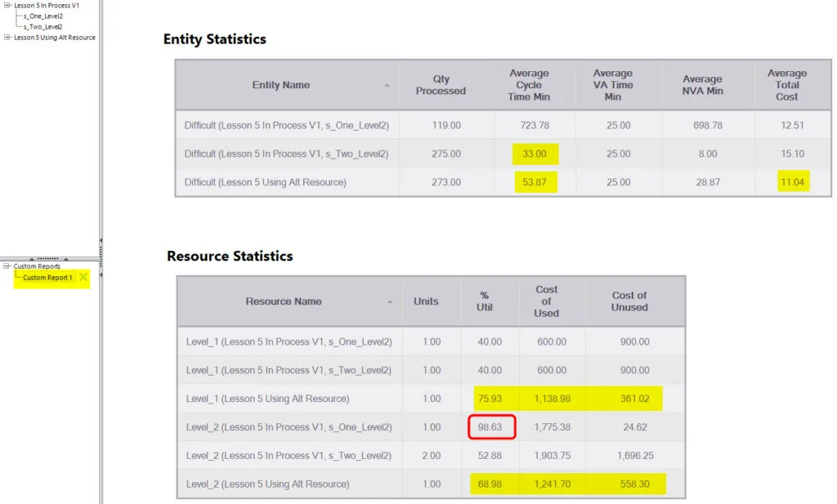The image size is (837, 504).
Task: Collapse the Lesson 5 In Process V1 tree node
Action: [7, 6]
